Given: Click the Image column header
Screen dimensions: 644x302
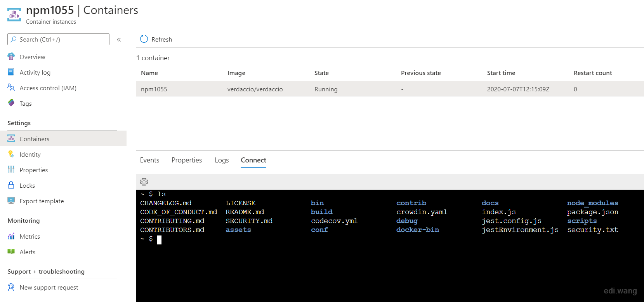Looking at the screenshot, I should [x=236, y=73].
